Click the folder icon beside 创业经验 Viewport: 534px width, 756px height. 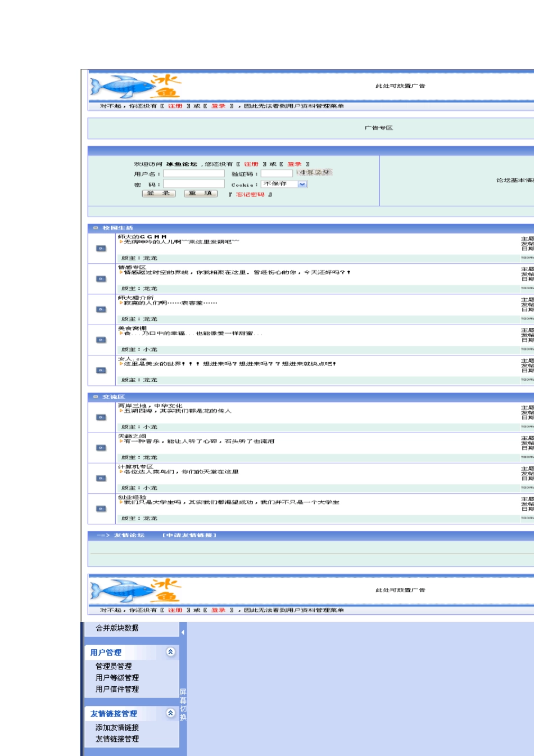coord(101,508)
